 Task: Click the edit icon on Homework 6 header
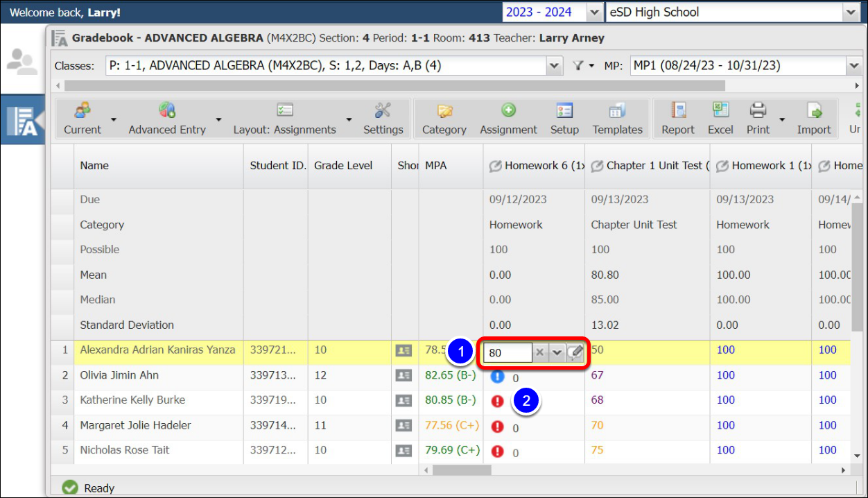495,166
